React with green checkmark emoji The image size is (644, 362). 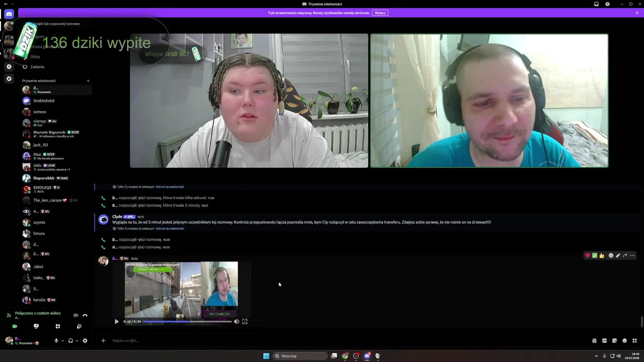tap(594, 255)
